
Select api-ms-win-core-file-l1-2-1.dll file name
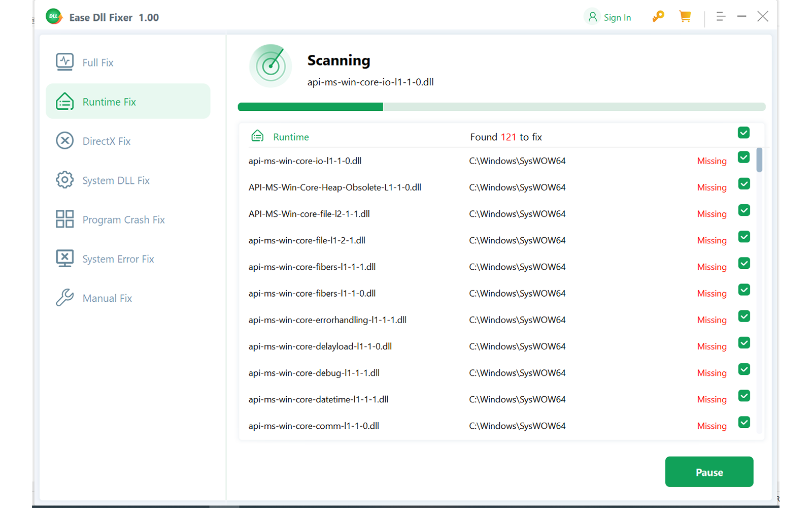[x=307, y=240]
